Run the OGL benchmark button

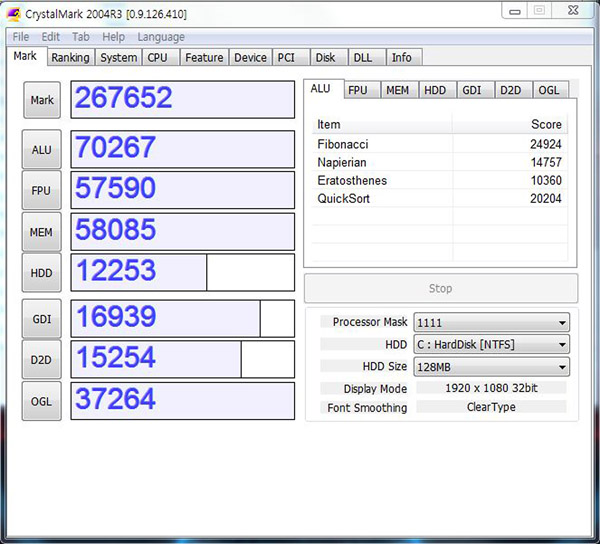42,401
